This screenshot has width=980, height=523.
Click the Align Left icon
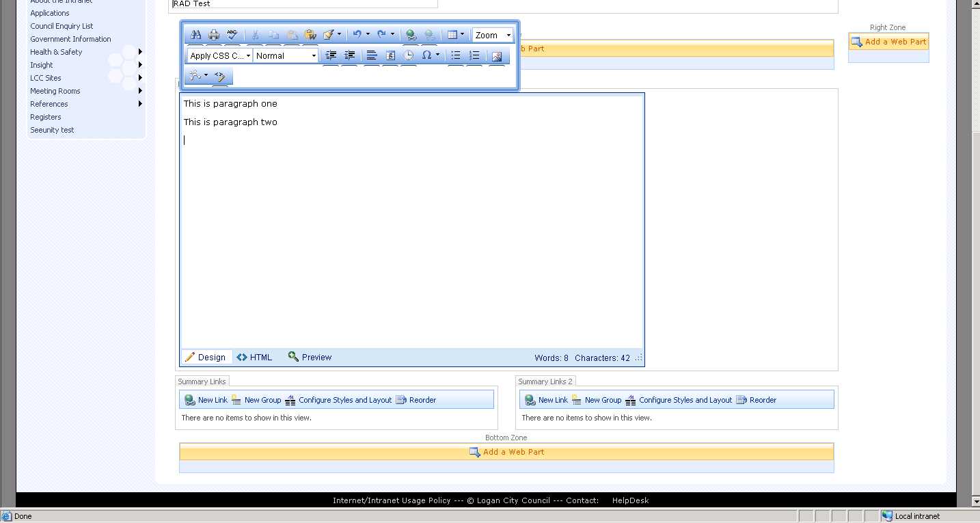(x=372, y=56)
